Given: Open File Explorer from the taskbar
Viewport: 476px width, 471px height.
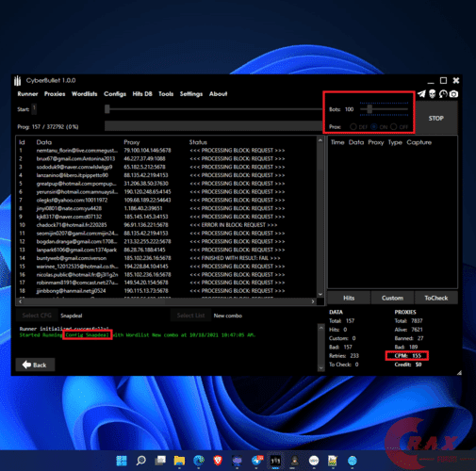Looking at the screenshot, I should tap(179, 461).
